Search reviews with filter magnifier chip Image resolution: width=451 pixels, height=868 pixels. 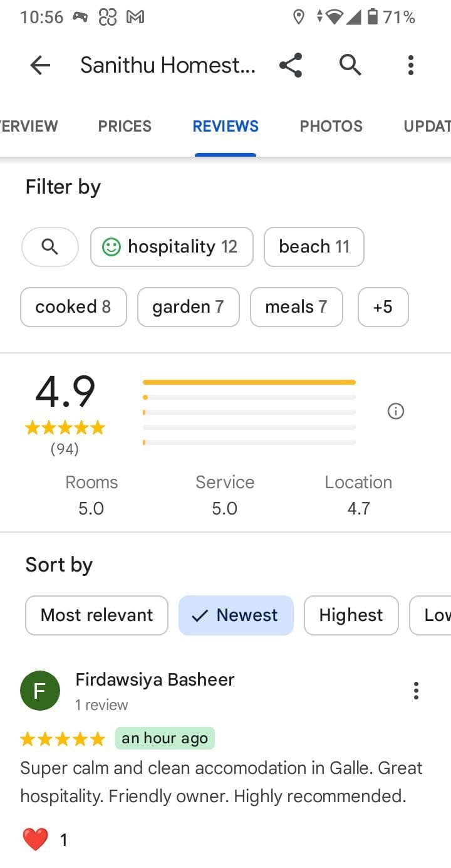pyautogui.click(x=50, y=247)
